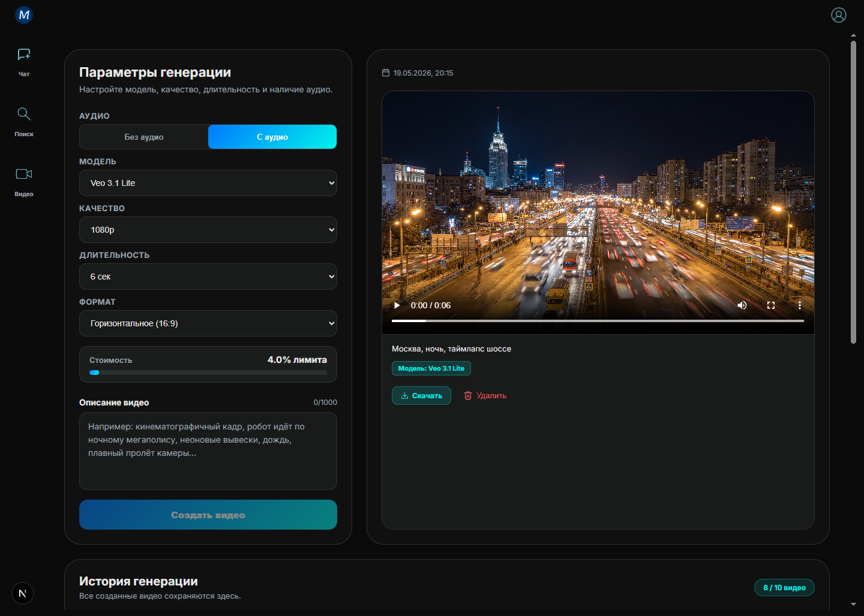864x616 pixels.
Task: Open the M logo home icon
Action: coord(24,15)
